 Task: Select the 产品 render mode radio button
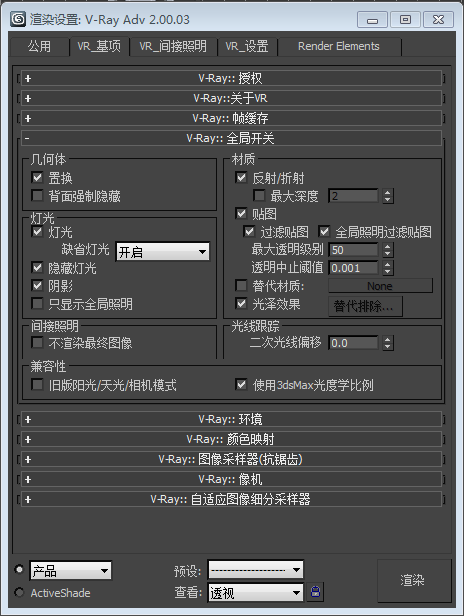tap(19, 569)
